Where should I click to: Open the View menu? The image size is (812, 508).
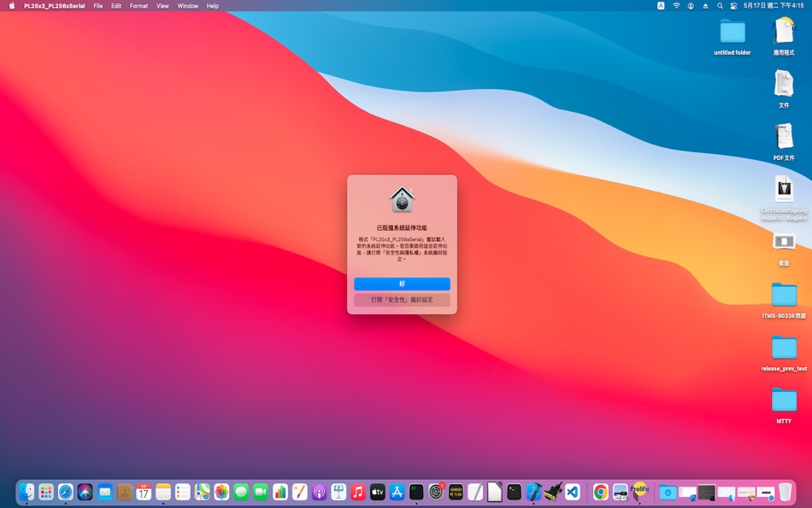(x=162, y=6)
